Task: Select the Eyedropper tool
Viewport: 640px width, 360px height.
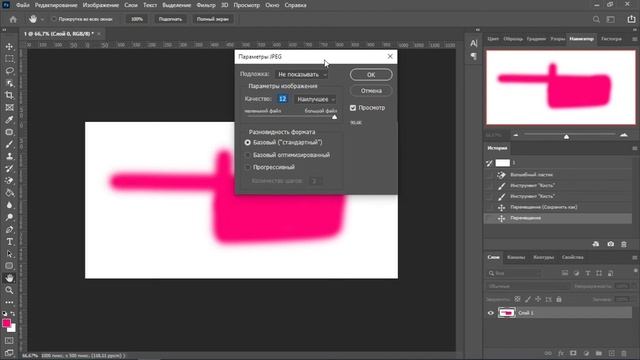Action: (x=9, y=120)
